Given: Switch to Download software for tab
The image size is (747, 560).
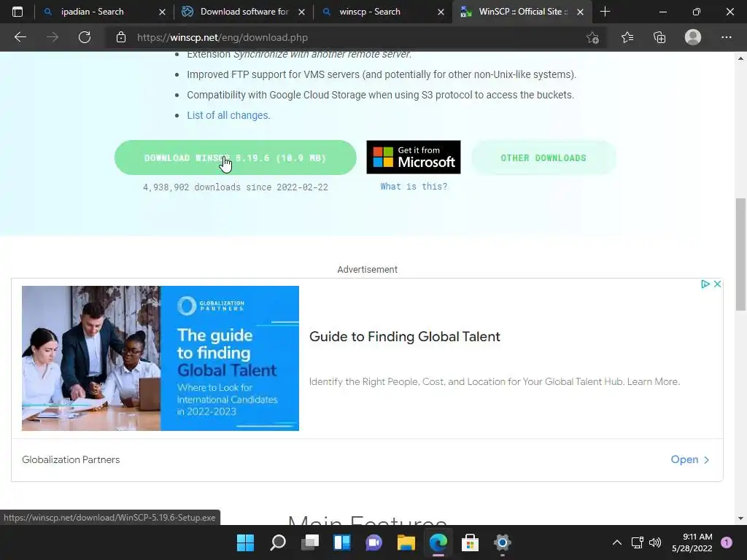Looking at the screenshot, I should [244, 12].
